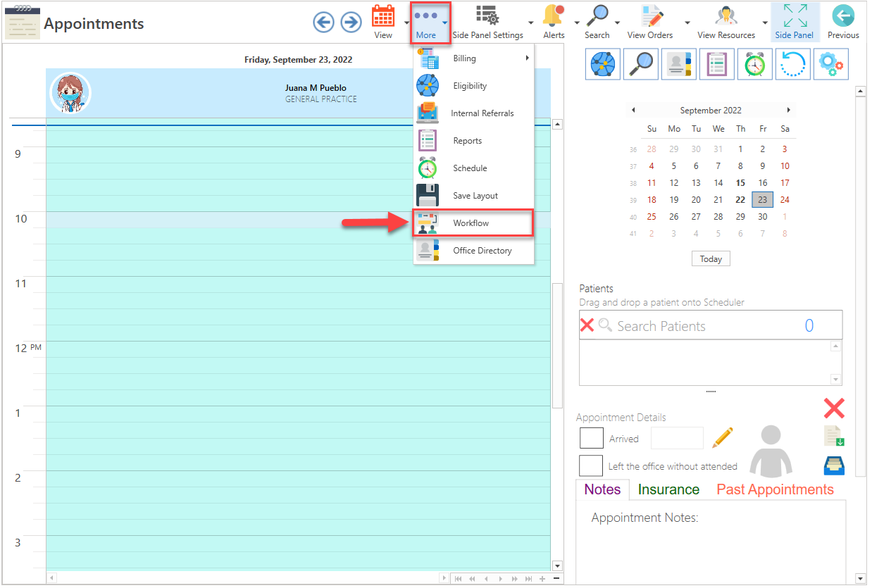Open the contact card directory icon in the side panel
Screen dimensions: 872x588
(x=678, y=64)
